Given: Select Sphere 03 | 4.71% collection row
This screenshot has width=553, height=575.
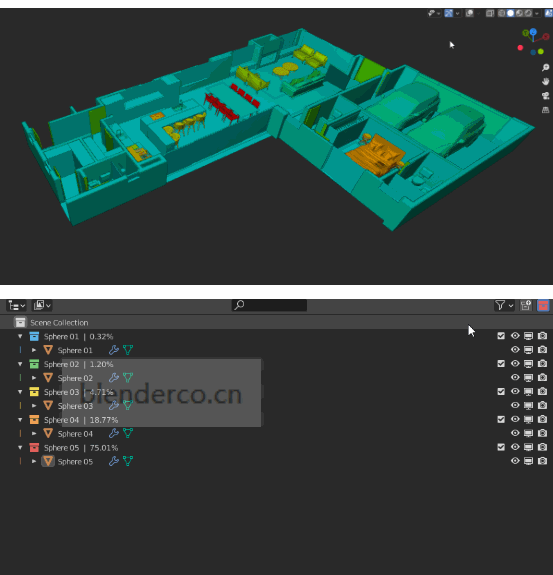Looking at the screenshot, I should (78, 392).
